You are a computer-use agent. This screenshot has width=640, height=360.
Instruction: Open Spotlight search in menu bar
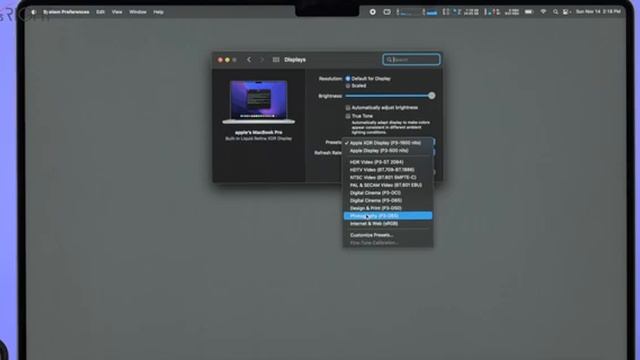[555, 12]
